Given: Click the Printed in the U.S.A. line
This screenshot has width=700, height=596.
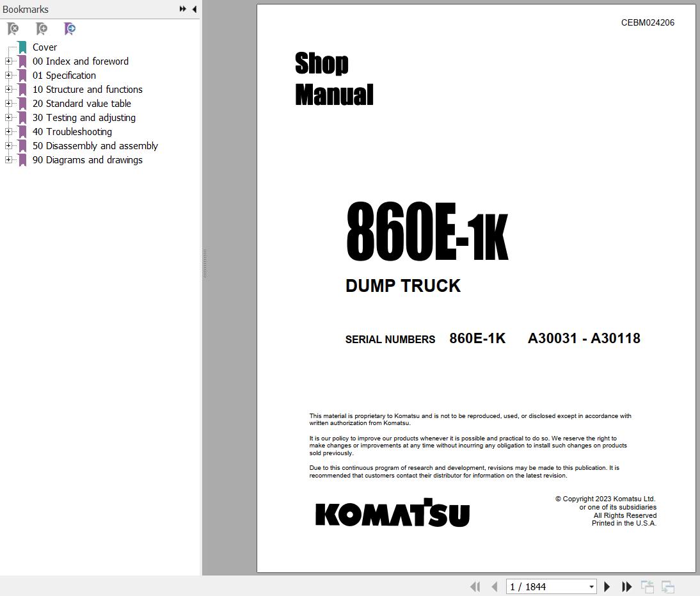Looking at the screenshot, I should 624,523.
